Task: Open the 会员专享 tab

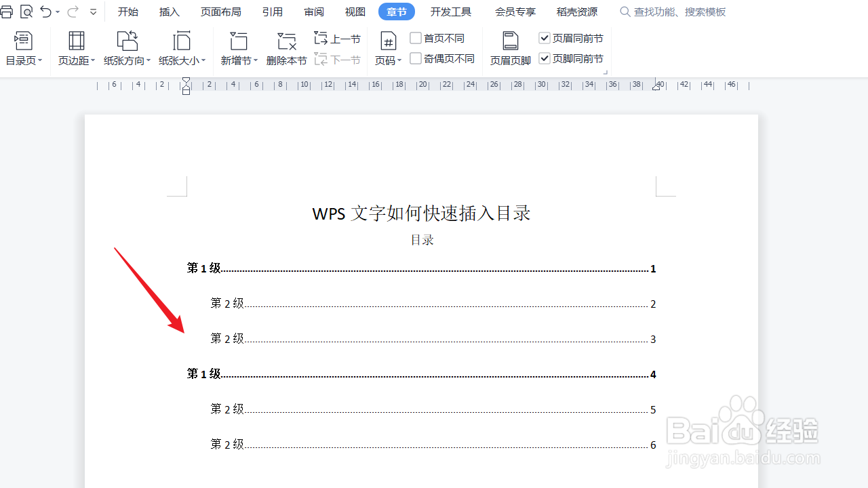Action: click(x=515, y=12)
